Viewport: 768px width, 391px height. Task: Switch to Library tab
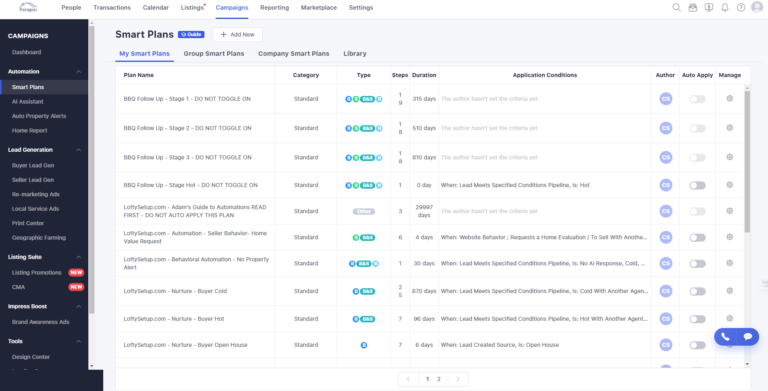[x=355, y=53]
